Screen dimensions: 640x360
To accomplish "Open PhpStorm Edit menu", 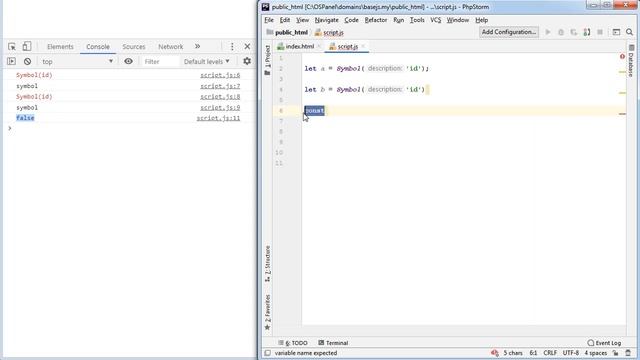I will 284,20.
